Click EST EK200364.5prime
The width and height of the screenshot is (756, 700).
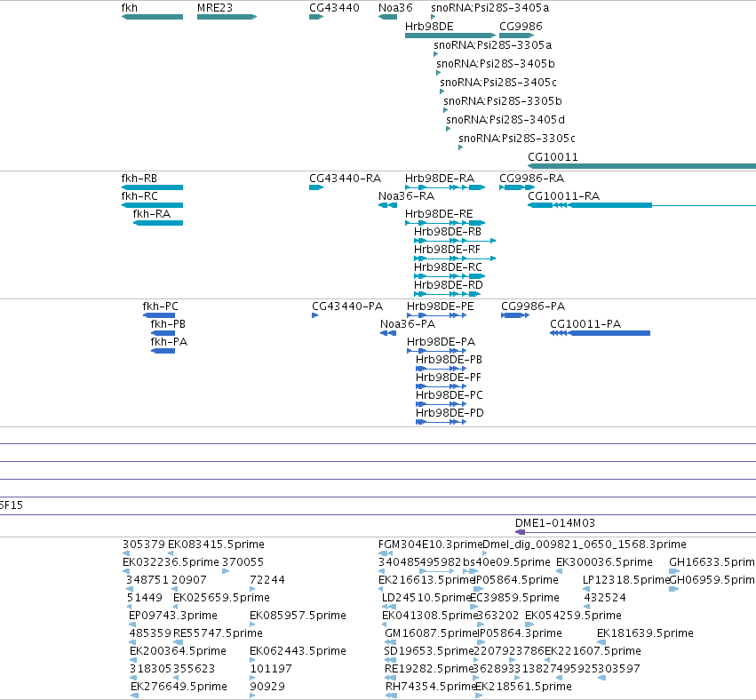(133, 660)
